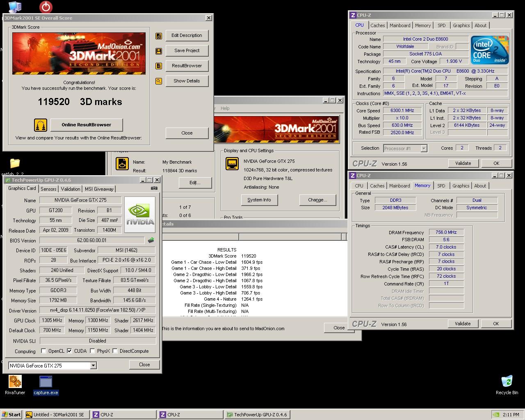Click the Show Details button

(x=187, y=81)
